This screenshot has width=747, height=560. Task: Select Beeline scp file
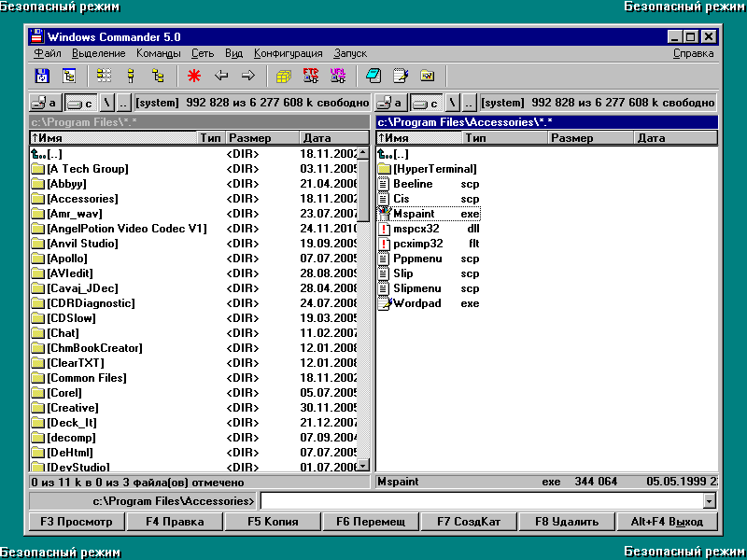click(429, 184)
